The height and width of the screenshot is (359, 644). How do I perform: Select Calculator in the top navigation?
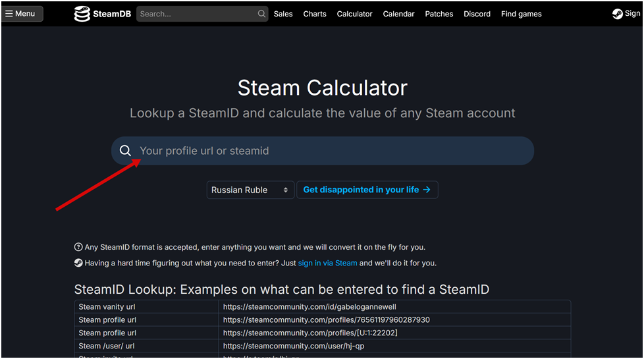354,14
